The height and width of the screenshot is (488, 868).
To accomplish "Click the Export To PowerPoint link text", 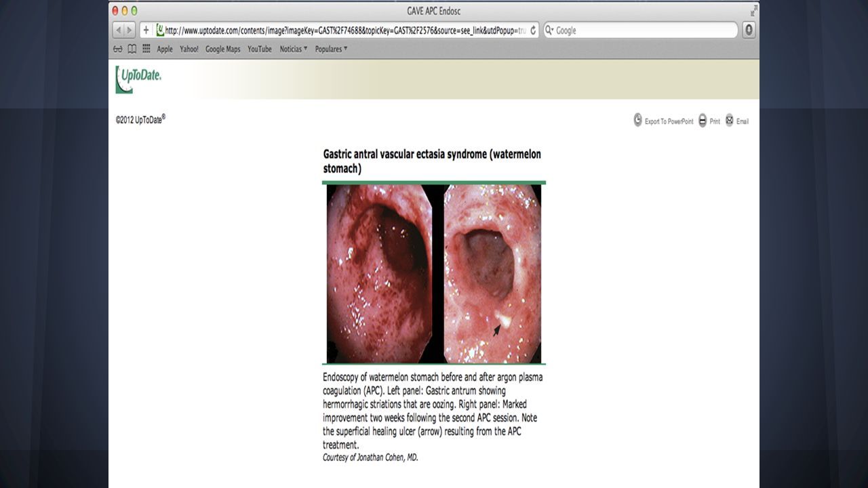I will click(669, 121).
